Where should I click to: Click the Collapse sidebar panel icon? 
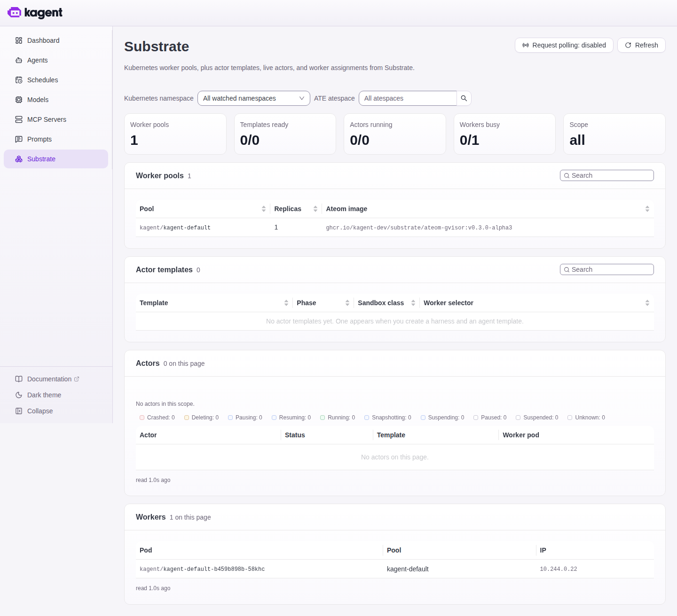click(19, 411)
